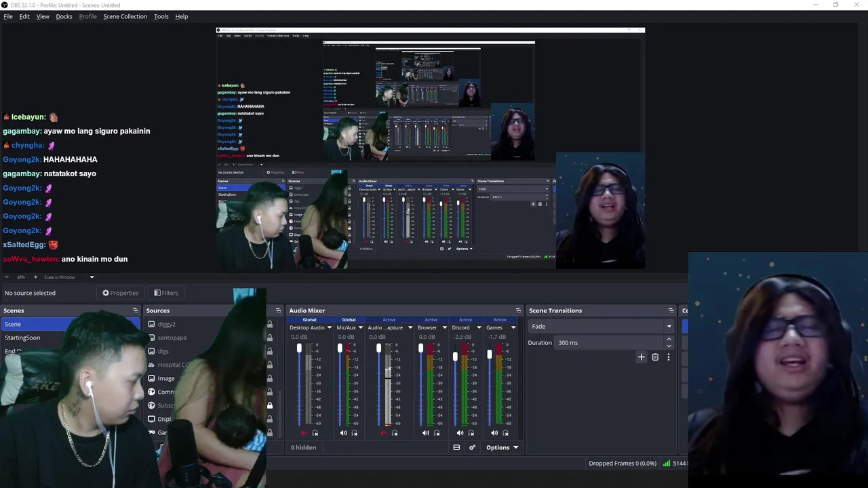
Task: Click the Filters button
Action: (165, 293)
